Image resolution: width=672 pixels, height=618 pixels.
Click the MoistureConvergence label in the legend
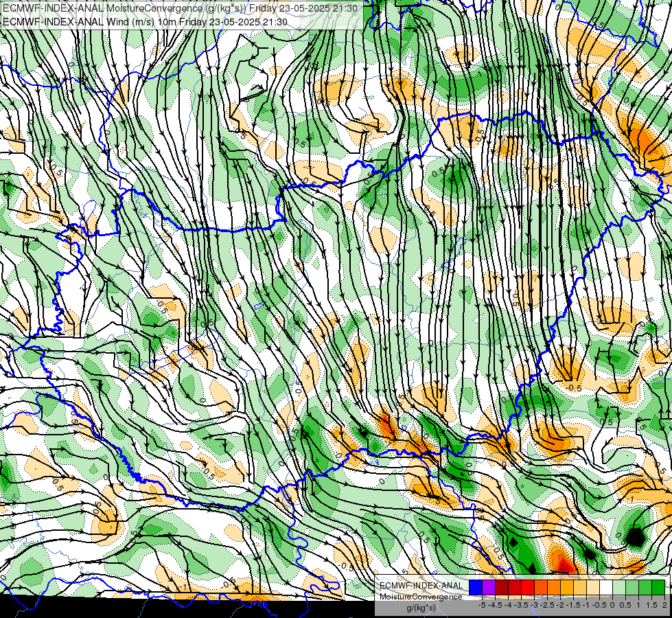pos(421,597)
